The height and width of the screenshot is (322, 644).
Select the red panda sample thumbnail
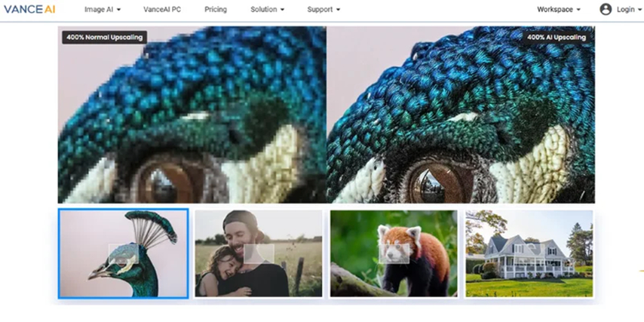click(x=394, y=253)
